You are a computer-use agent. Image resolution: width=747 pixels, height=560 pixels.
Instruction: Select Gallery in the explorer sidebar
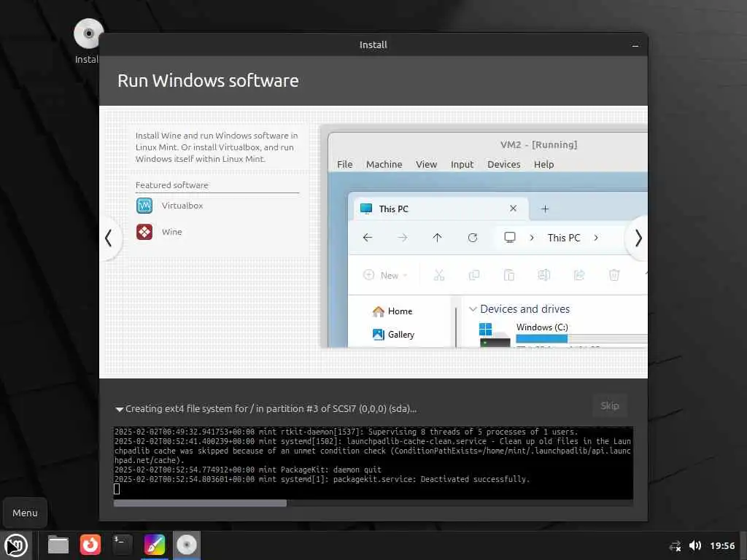(393, 335)
